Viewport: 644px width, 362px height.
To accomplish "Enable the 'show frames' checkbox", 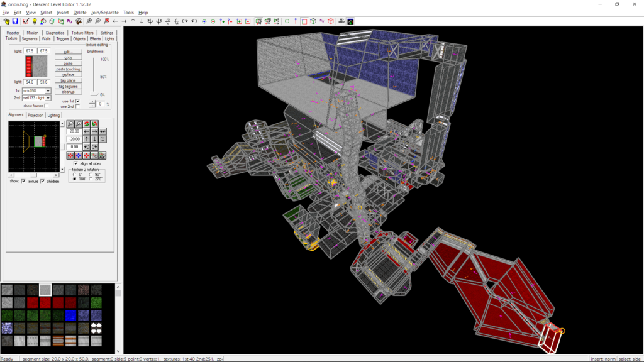I will (x=47, y=106).
